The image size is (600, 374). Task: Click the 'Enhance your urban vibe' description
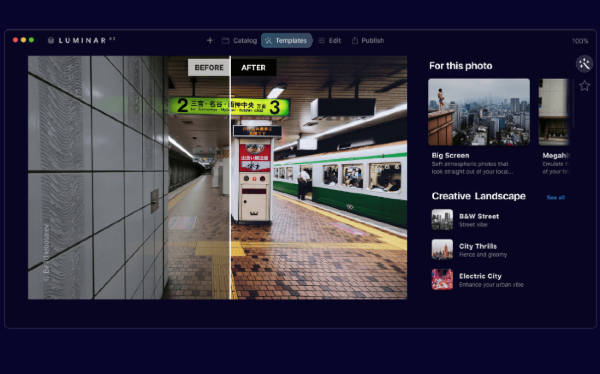(491, 285)
